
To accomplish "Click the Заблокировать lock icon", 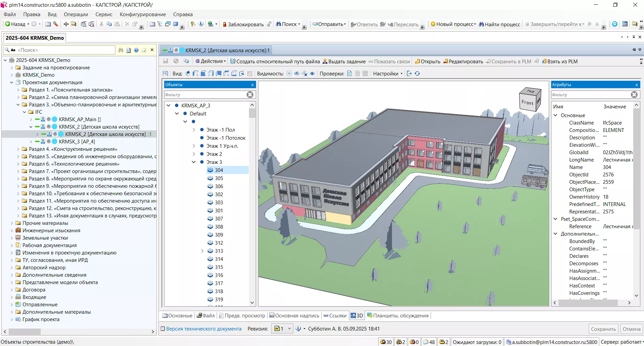I will pos(224,24).
